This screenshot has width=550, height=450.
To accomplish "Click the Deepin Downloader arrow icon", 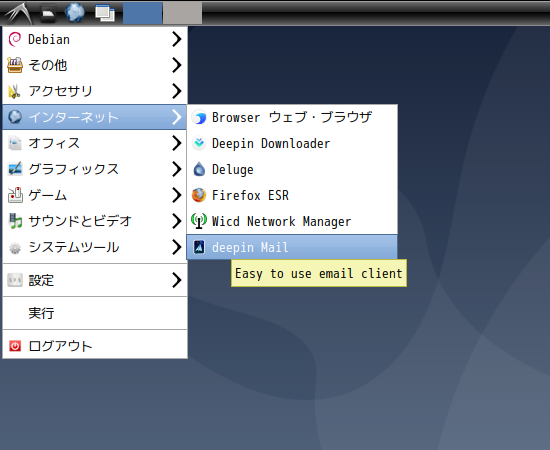I will coord(199,143).
